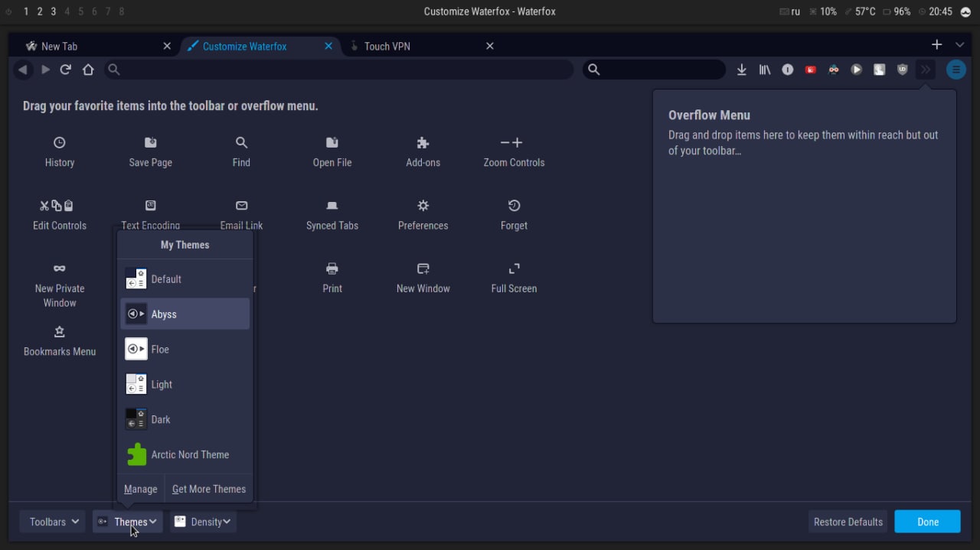Open the Toolbars dropdown
This screenshot has height=550, width=980.
pos(52,522)
